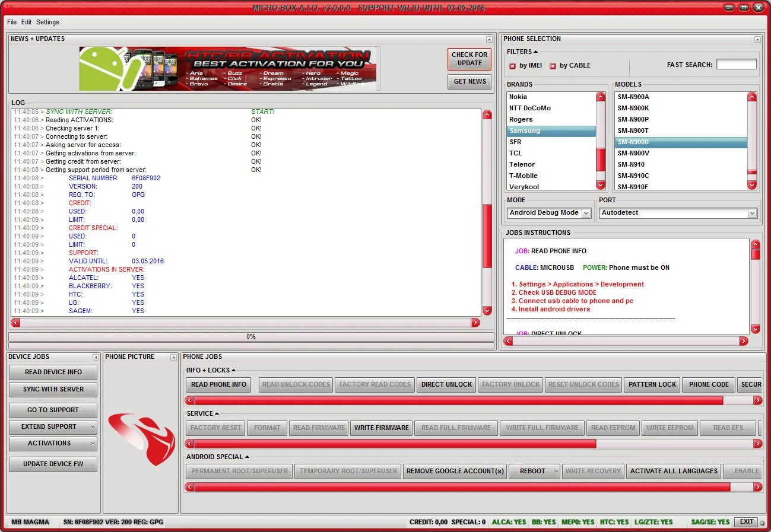Click Service row scroll right arrow
The image size is (771, 532).
tap(758, 444)
